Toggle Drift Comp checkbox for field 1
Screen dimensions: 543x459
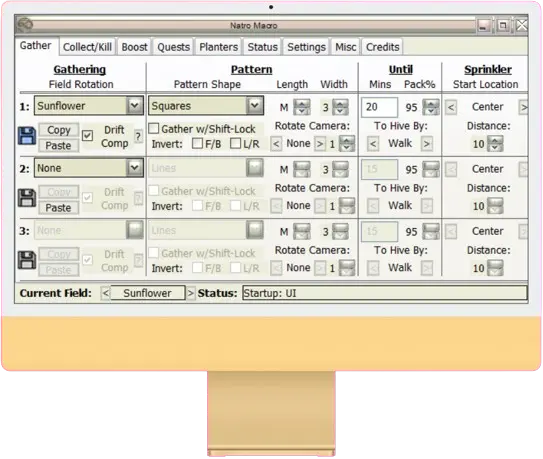tap(88, 135)
